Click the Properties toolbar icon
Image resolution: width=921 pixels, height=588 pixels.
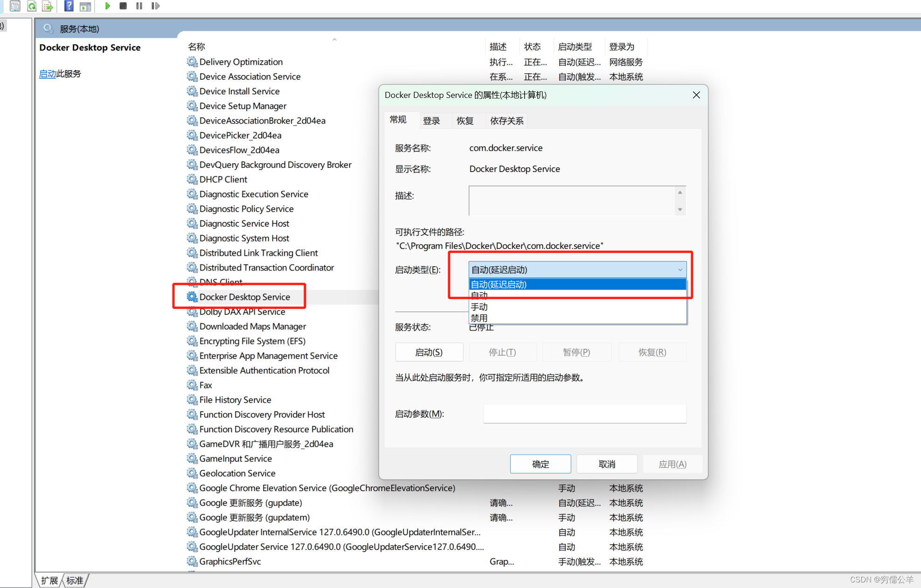click(15, 6)
